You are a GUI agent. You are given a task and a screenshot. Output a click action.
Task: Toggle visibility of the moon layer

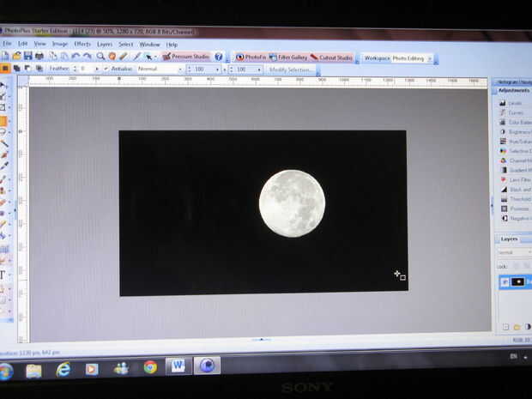[505, 282]
